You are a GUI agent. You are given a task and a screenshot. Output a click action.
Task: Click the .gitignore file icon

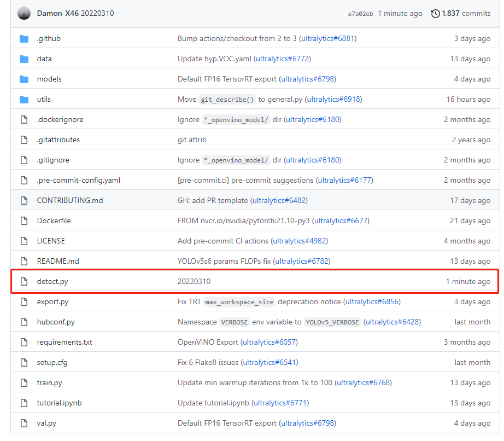[x=24, y=160]
